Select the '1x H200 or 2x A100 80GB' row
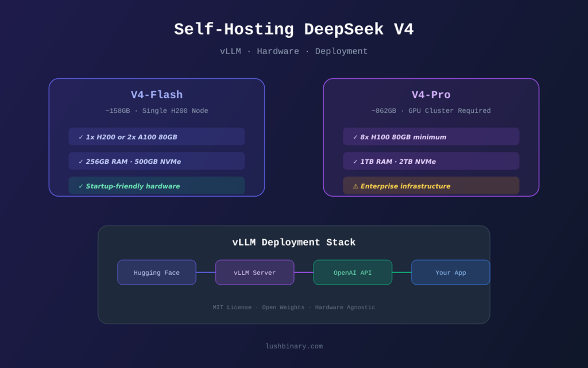588x368 pixels. (157, 137)
